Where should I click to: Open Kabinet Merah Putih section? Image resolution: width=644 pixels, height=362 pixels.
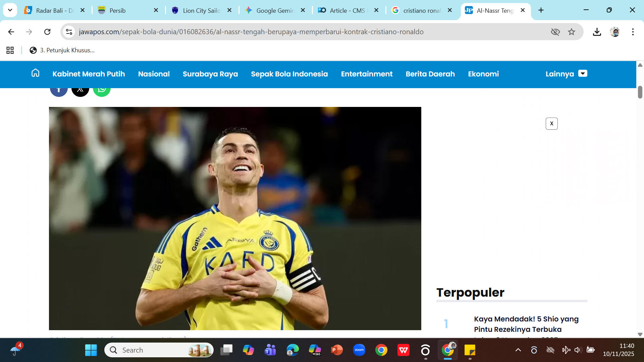(89, 74)
